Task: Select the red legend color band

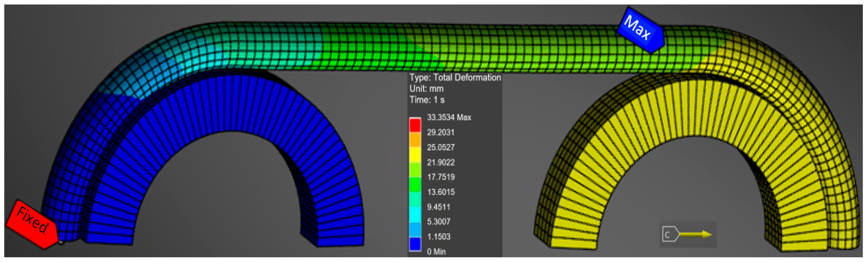Action: pyautogui.click(x=415, y=125)
